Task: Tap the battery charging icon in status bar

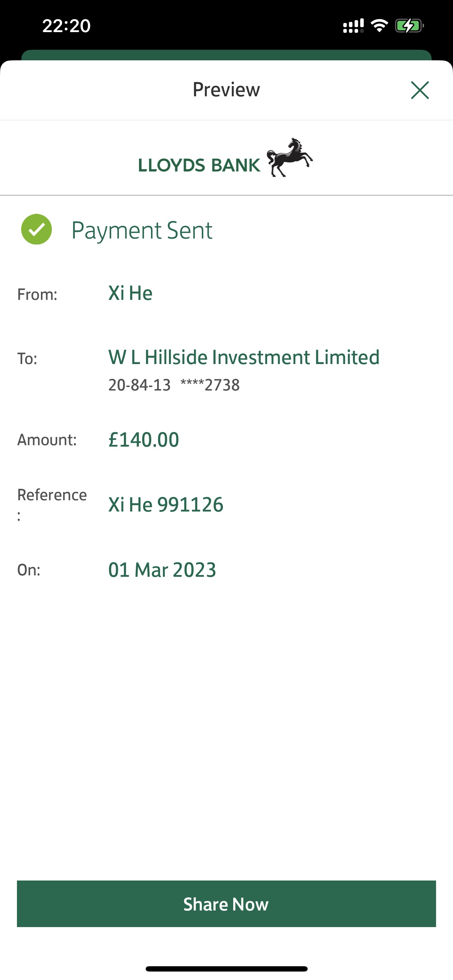Action: 409,26
